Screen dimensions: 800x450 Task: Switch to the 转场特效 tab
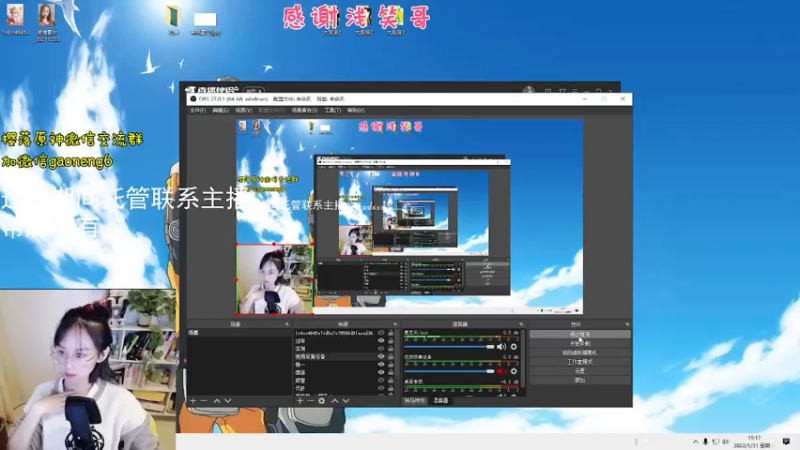coord(415,401)
